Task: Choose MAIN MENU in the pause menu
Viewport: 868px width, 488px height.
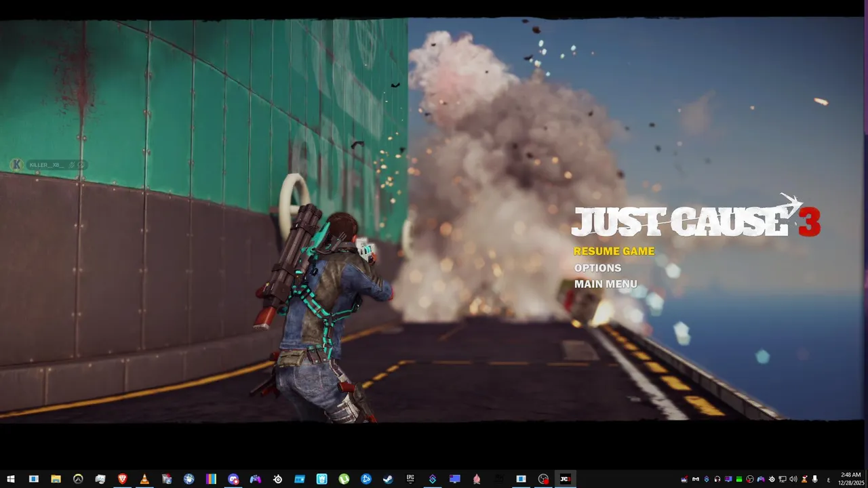Action: 606,284
